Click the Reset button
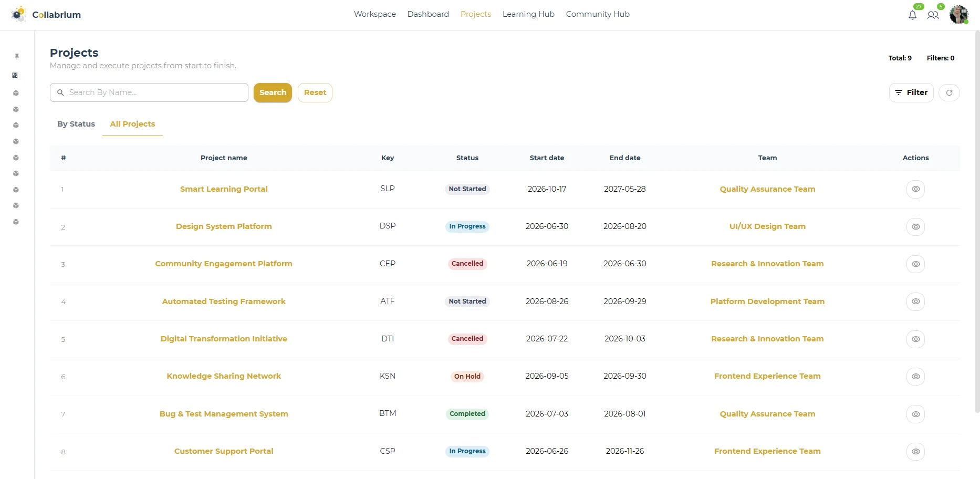The image size is (980, 479). (x=315, y=92)
